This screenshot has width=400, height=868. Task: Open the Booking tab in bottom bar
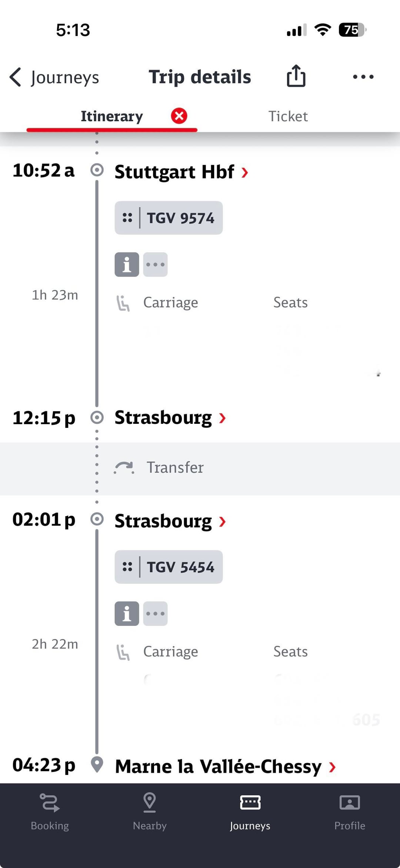pyautogui.click(x=50, y=811)
